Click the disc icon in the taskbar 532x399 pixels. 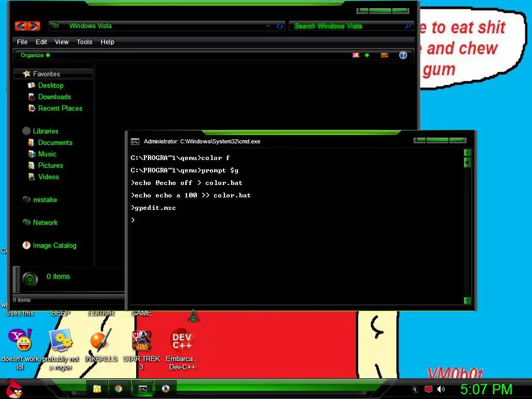coord(166,389)
